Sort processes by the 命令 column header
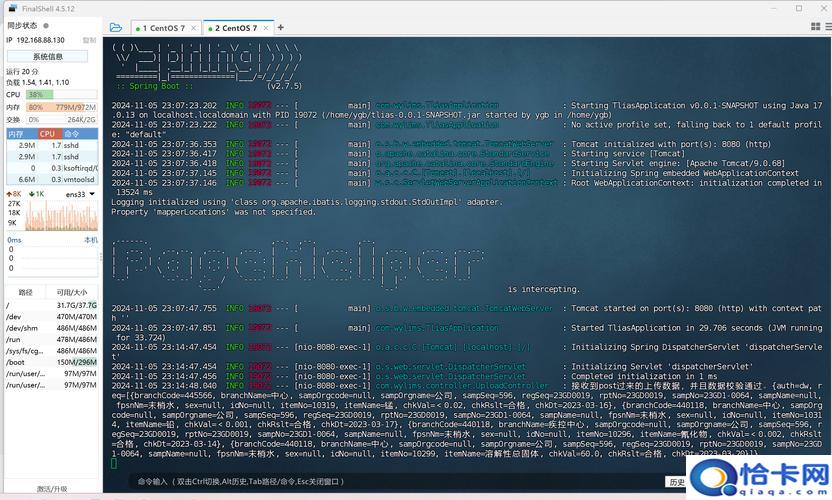 coord(80,134)
